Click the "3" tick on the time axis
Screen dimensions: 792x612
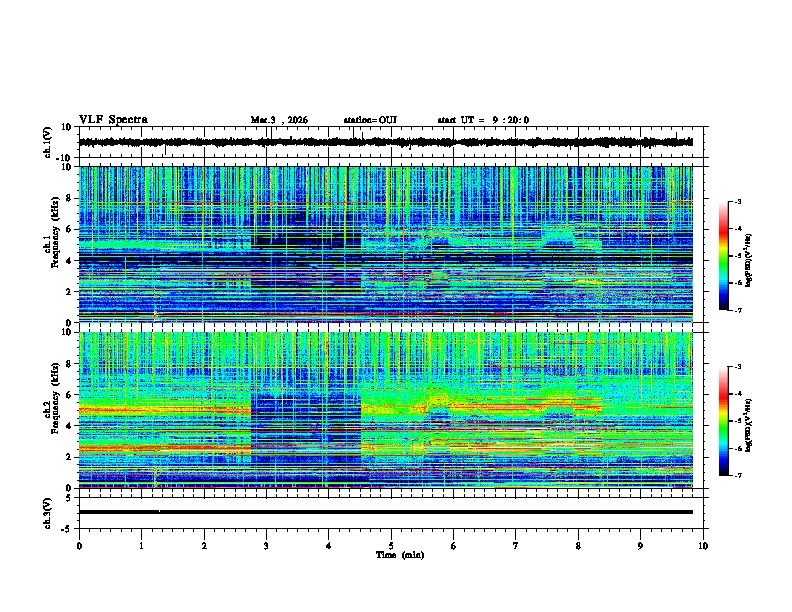click(266, 546)
